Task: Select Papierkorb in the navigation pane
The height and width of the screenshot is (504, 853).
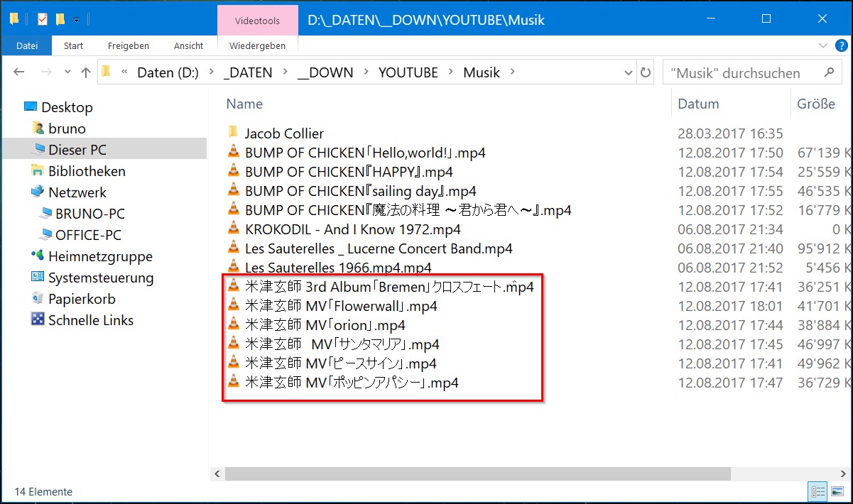Action: tap(81, 299)
